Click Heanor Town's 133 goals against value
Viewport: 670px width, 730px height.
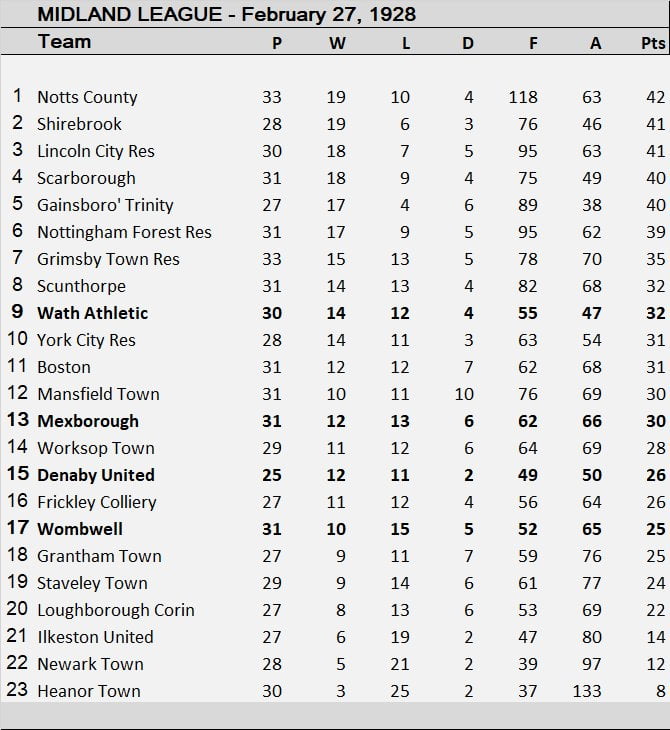tap(590, 691)
